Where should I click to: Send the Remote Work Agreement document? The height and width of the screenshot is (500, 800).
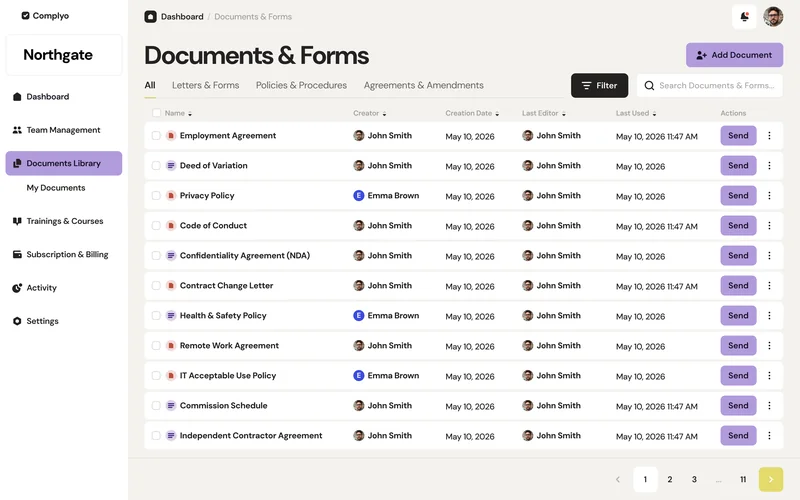pyautogui.click(x=738, y=345)
